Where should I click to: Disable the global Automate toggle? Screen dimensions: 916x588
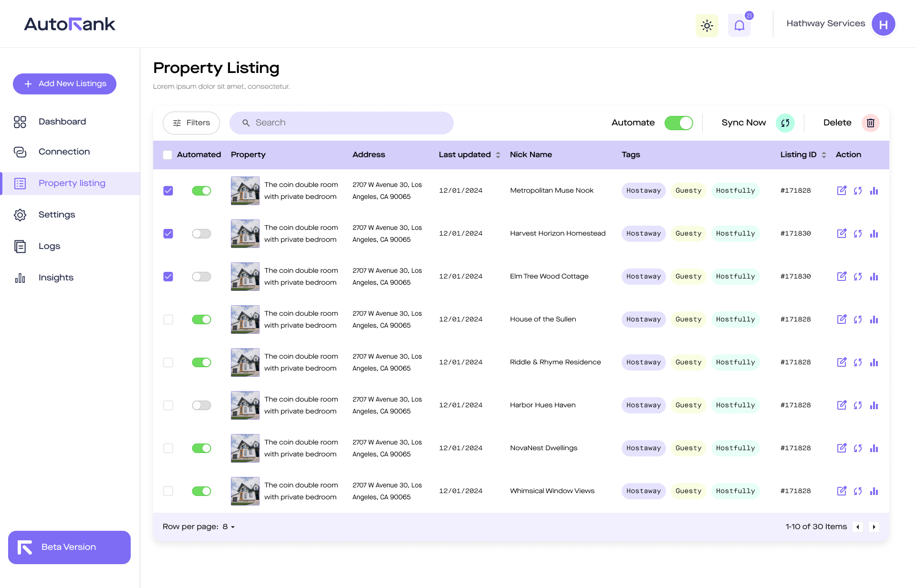tap(678, 123)
